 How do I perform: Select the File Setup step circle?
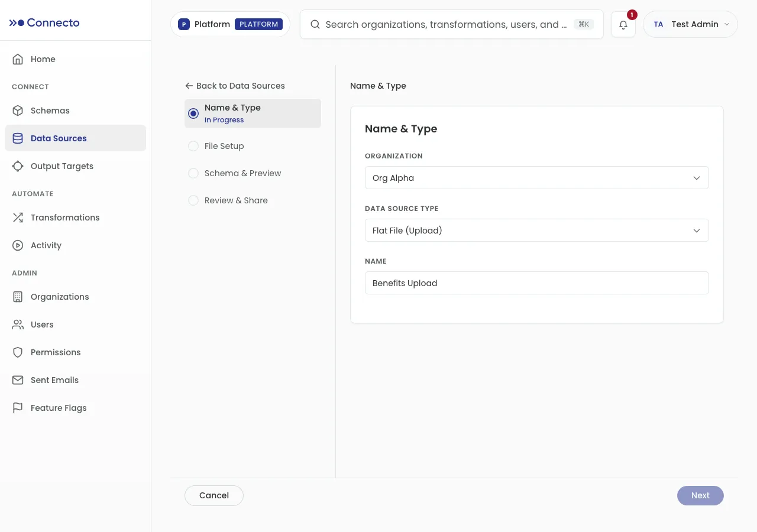pos(193,146)
